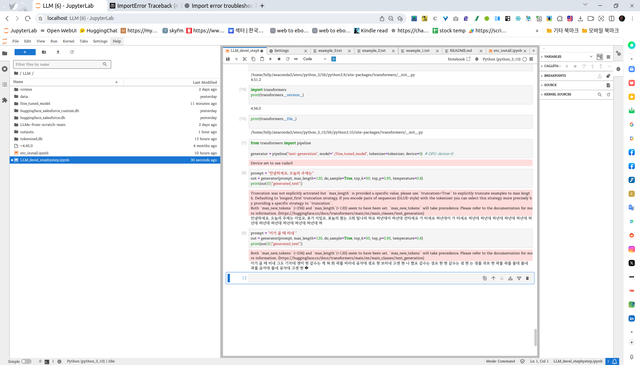Restart the kernel using circular arrow icon
This screenshot has width=640, height=365.
click(287, 59)
